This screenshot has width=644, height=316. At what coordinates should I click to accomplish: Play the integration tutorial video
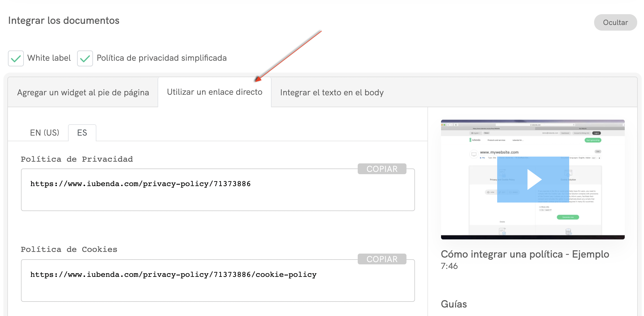[533, 180]
